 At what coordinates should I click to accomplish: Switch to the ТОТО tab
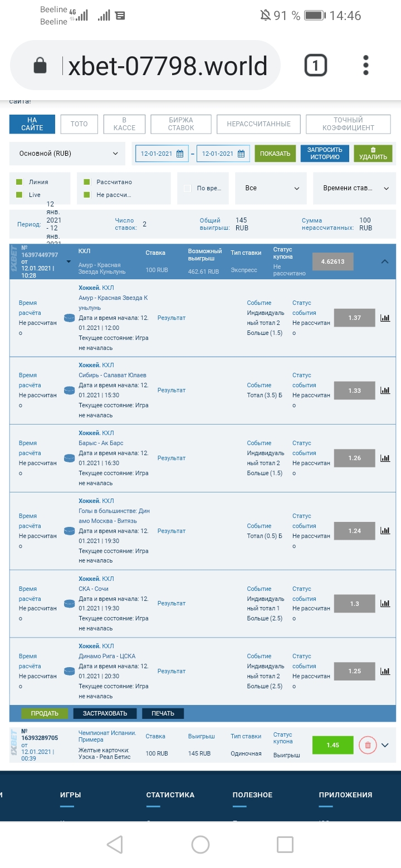tap(79, 124)
